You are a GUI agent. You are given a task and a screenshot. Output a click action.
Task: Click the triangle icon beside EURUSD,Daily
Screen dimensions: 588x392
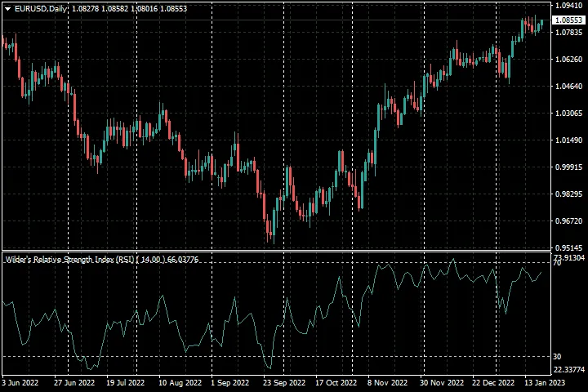click(7, 7)
